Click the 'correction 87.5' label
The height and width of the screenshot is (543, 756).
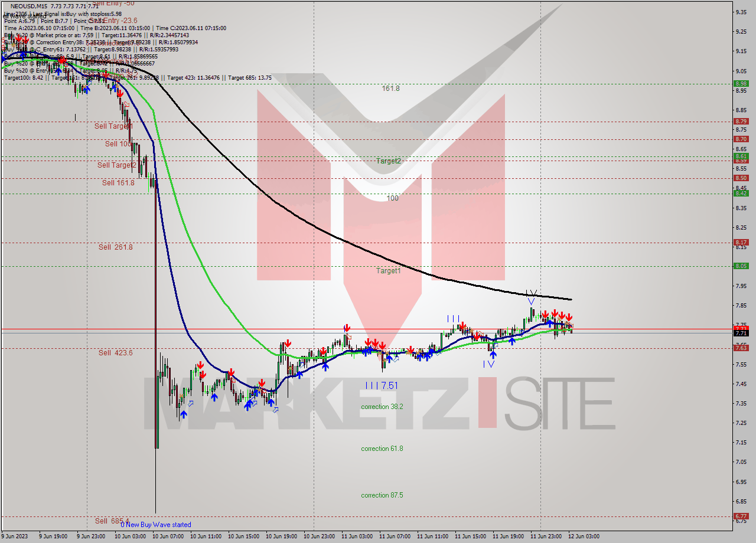pyautogui.click(x=382, y=495)
